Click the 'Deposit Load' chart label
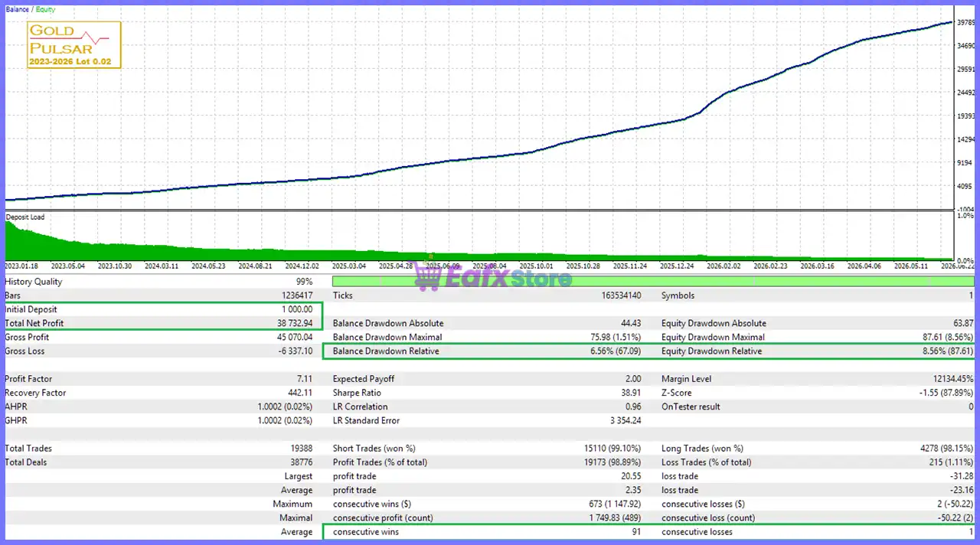This screenshot has width=980, height=545. (x=25, y=217)
